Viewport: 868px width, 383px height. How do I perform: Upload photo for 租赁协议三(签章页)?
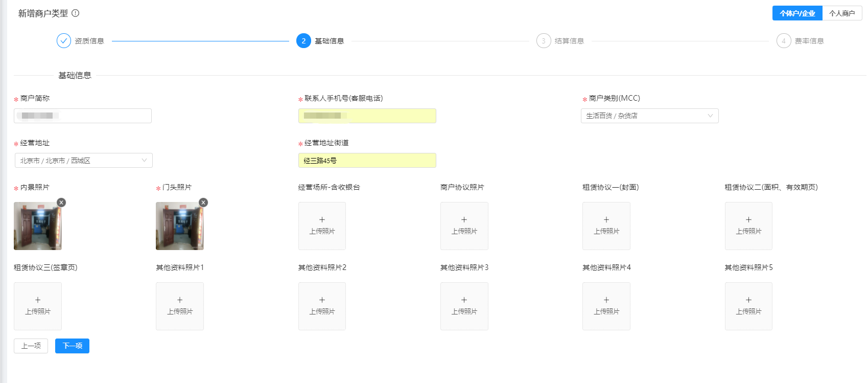[38, 306]
